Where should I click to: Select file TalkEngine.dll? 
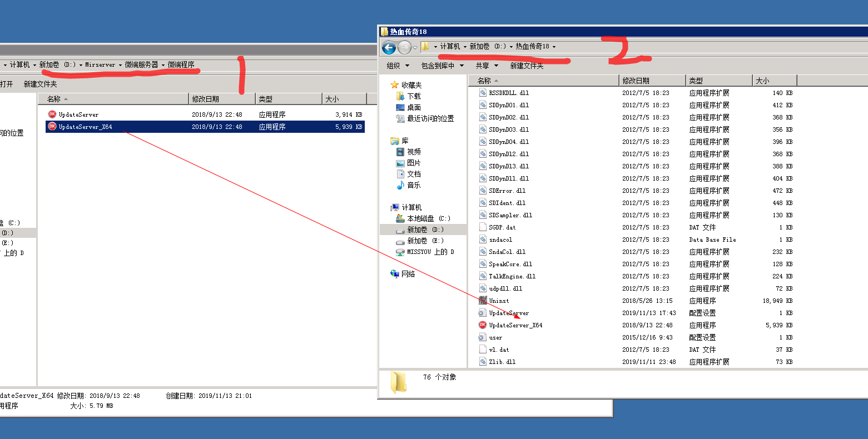click(x=512, y=276)
